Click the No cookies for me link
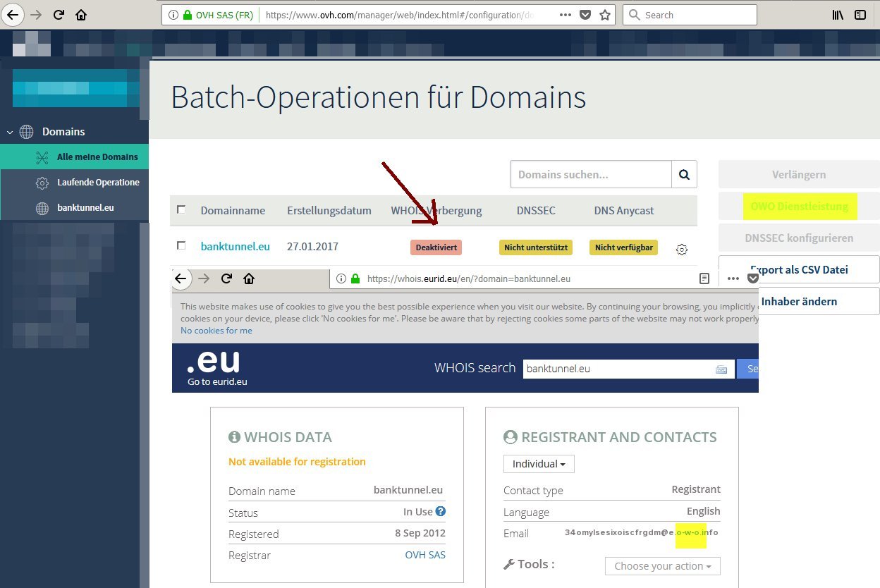Viewport: 880px width, 588px height. coord(216,331)
